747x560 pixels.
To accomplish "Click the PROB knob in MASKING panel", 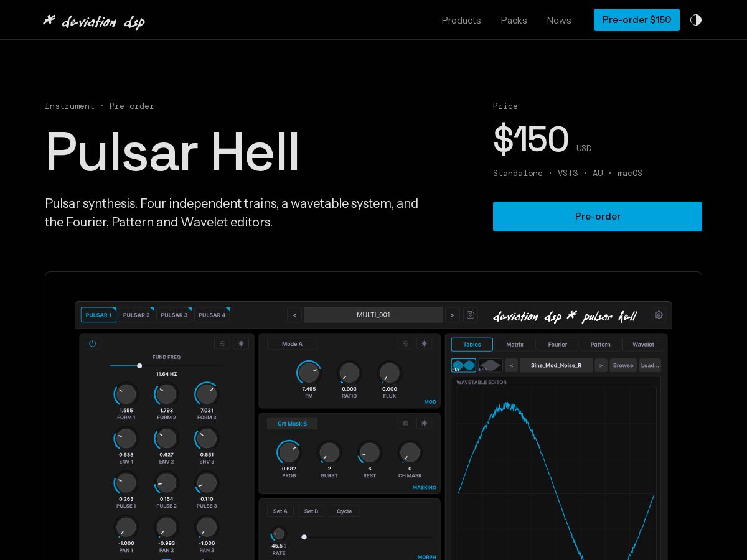I will 289,452.
